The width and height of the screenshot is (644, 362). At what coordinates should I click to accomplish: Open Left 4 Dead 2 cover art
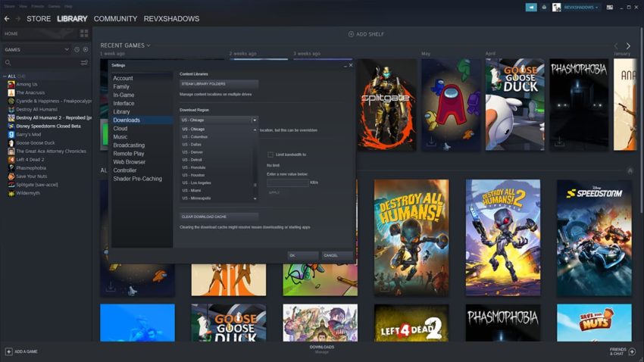(x=411, y=323)
